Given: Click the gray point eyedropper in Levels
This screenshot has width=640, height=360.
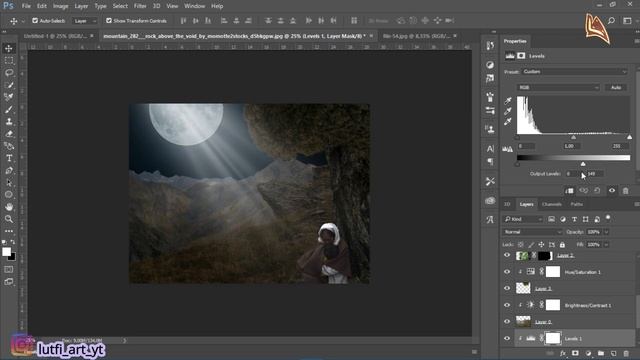Looking at the screenshot, I should coord(508,111).
